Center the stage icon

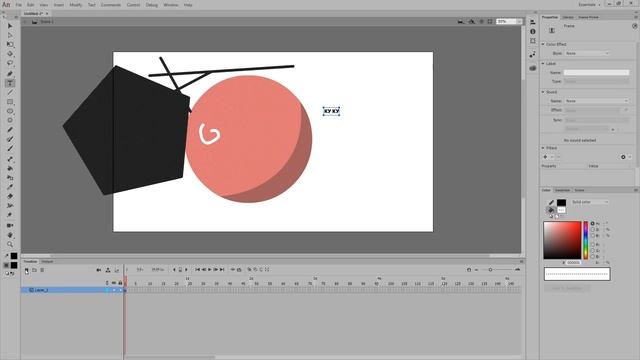tap(481, 21)
